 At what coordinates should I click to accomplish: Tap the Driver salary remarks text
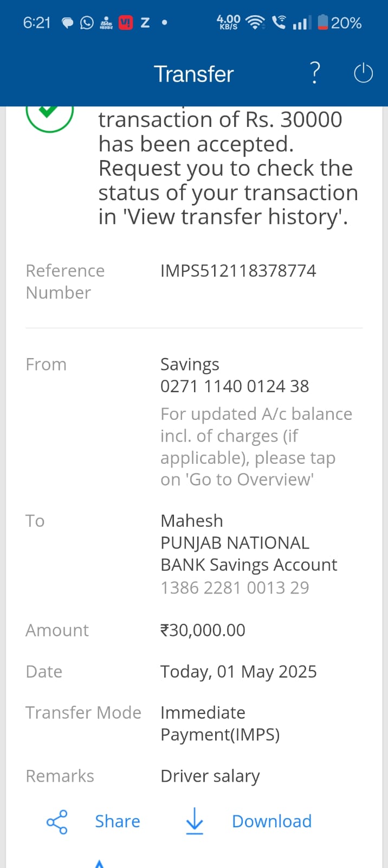[x=210, y=776]
